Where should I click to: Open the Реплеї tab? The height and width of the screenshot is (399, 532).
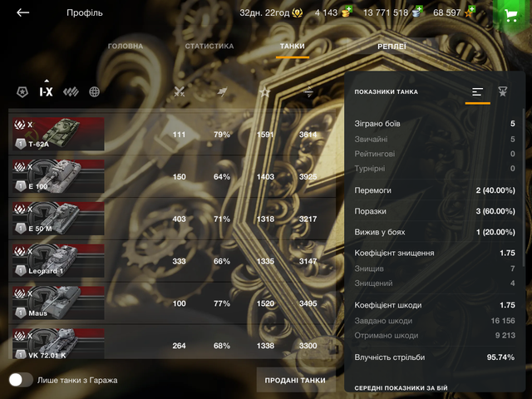click(x=392, y=47)
